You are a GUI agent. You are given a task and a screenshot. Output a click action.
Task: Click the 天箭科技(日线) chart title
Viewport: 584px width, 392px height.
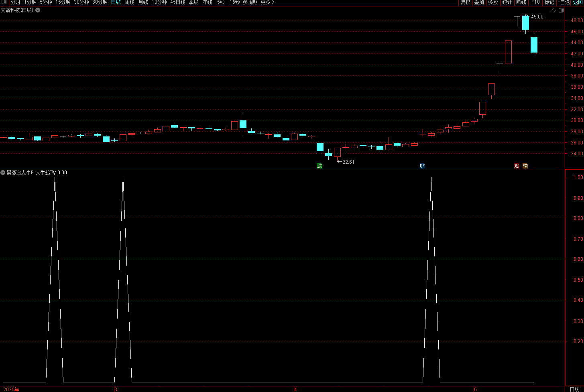pyautogui.click(x=17, y=10)
